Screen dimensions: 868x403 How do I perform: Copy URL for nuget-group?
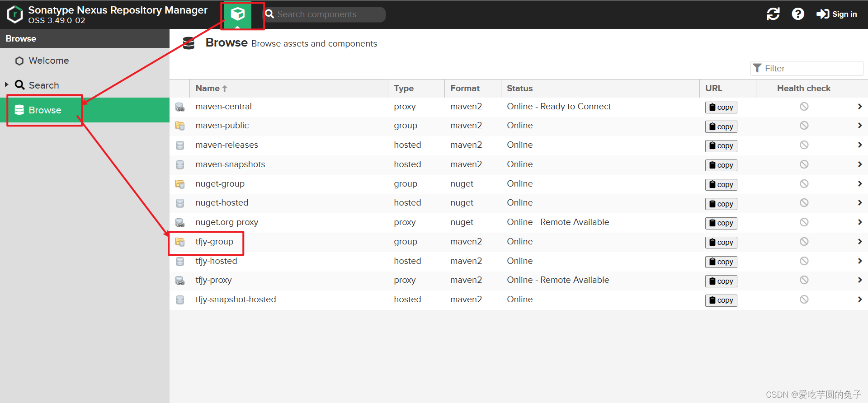(721, 184)
